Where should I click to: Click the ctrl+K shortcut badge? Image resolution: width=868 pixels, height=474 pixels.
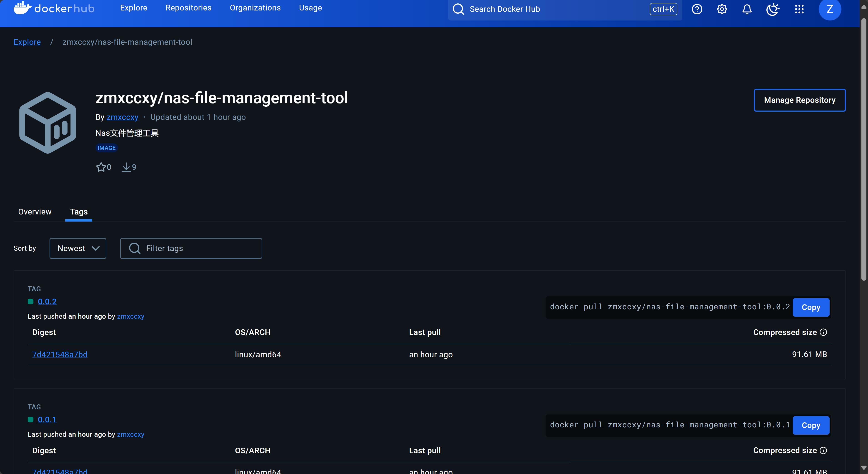pos(663,9)
